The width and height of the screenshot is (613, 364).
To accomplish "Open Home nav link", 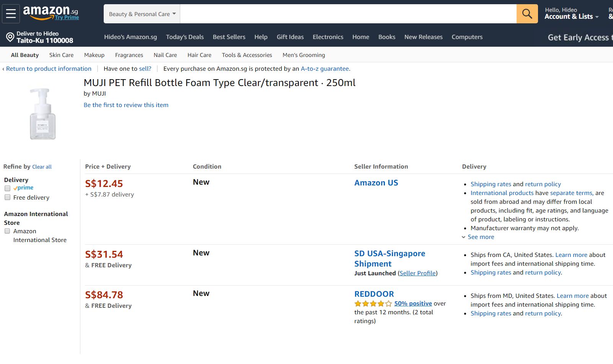I will coord(361,37).
